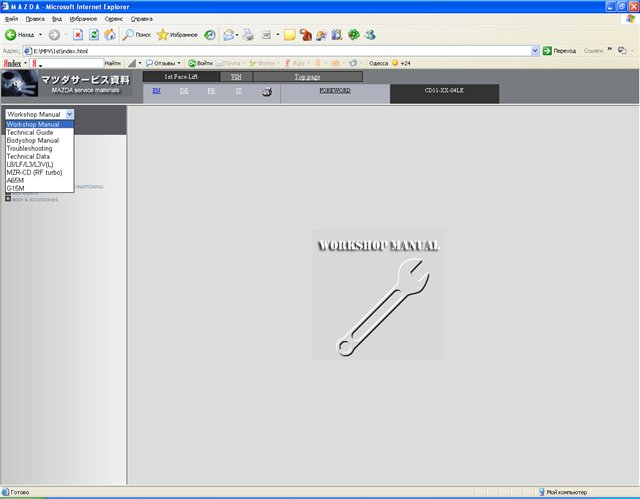Click the Войти login button in Yandex bar

pyautogui.click(x=200, y=63)
